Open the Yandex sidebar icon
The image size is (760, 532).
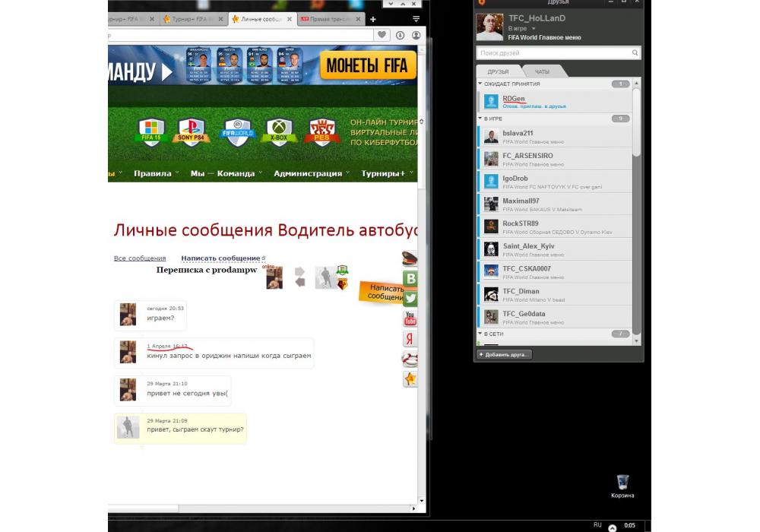coord(410,338)
